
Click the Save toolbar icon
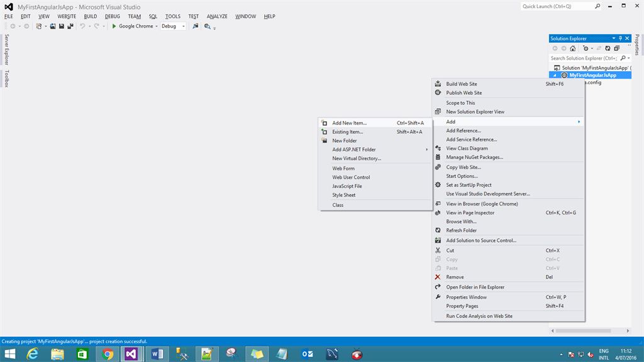pos(62,26)
